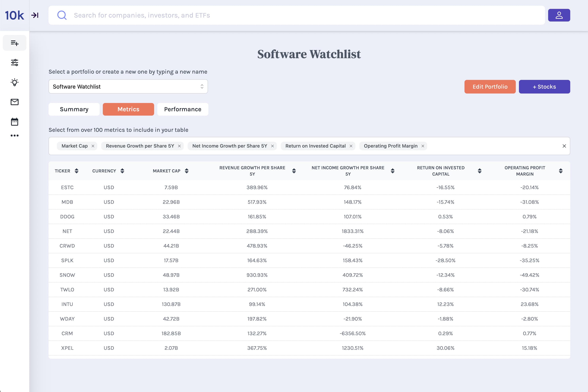Sort table by Currency
Viewport: 588px width, 392px height.
click(x=122, y=171)
